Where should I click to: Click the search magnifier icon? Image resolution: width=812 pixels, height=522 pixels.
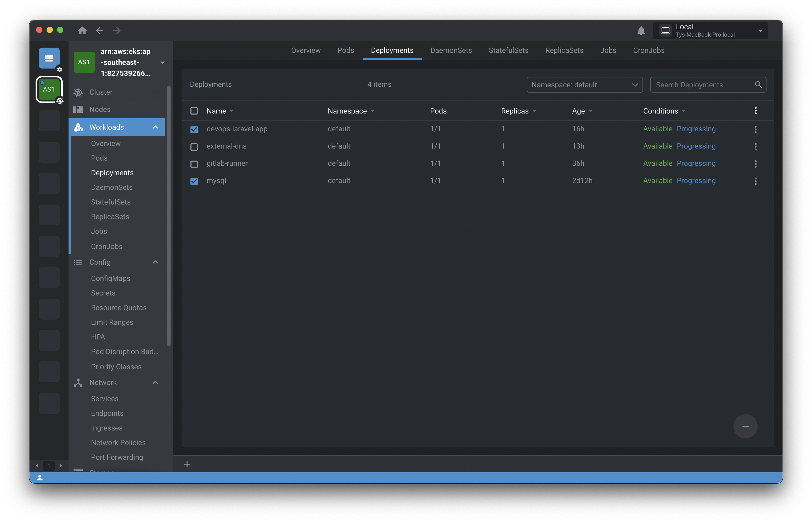point(758,85)
